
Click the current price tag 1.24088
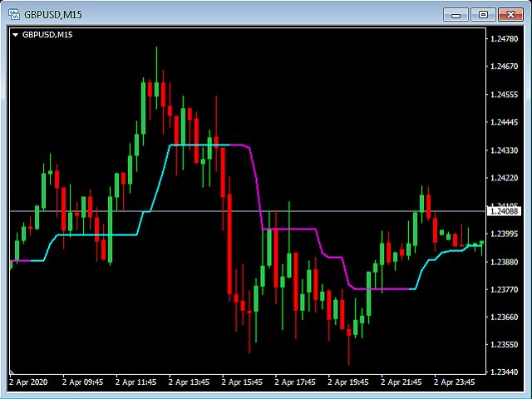(504, 211)
